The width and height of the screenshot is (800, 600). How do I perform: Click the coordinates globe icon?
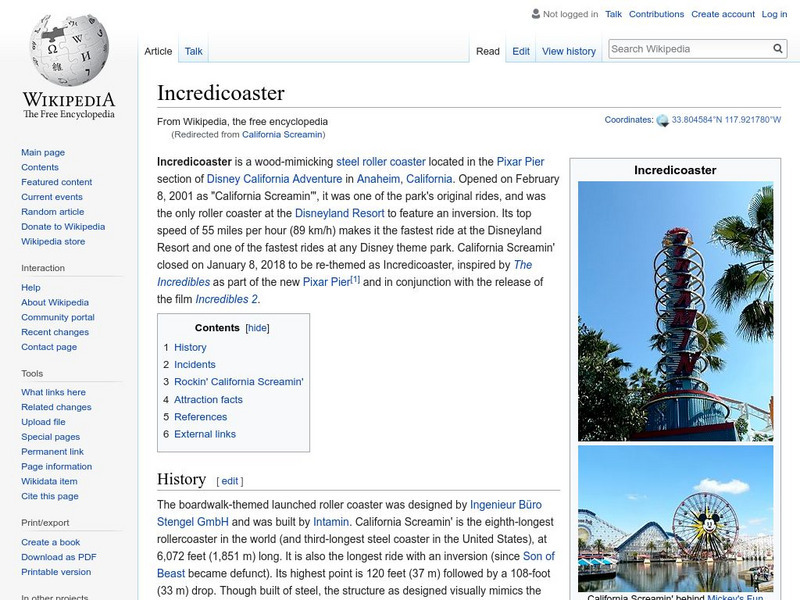(662, 121)
